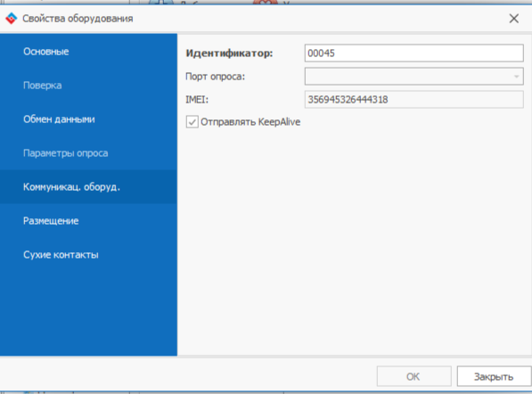Click the Идентификатор field containing 00045
Viewport: 532px width, 394px height.
pyautogui.click(x=414, y=53)
